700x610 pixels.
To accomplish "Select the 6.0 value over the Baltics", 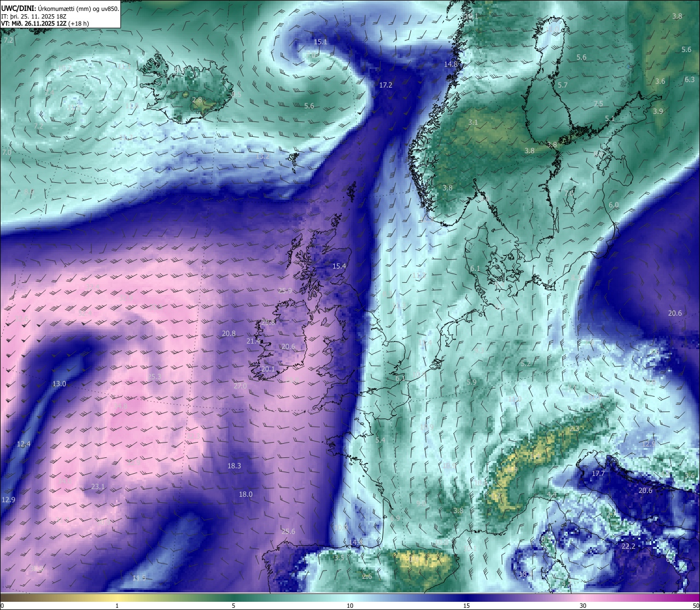I will [x=614, y=205].
